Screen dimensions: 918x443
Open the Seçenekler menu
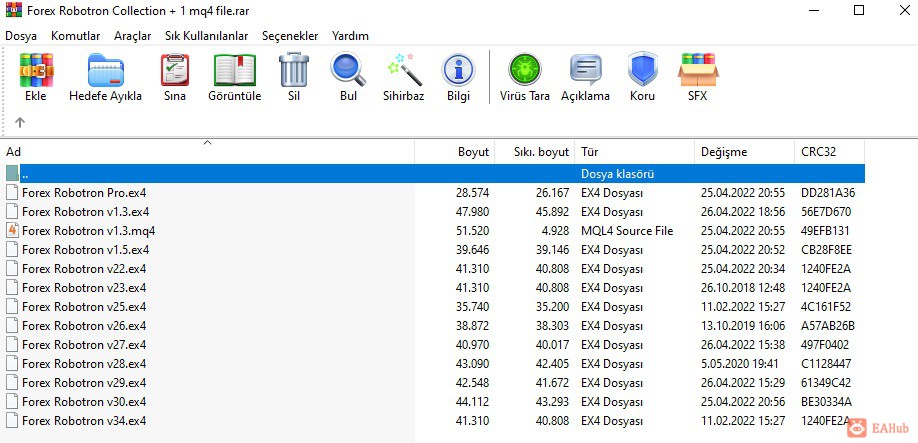pos(290,36)
